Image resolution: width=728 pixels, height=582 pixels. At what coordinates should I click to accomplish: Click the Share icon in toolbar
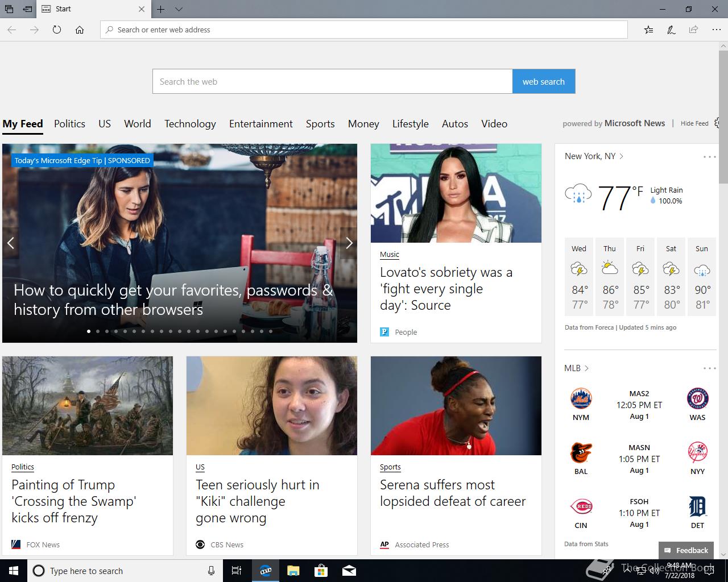693,30
